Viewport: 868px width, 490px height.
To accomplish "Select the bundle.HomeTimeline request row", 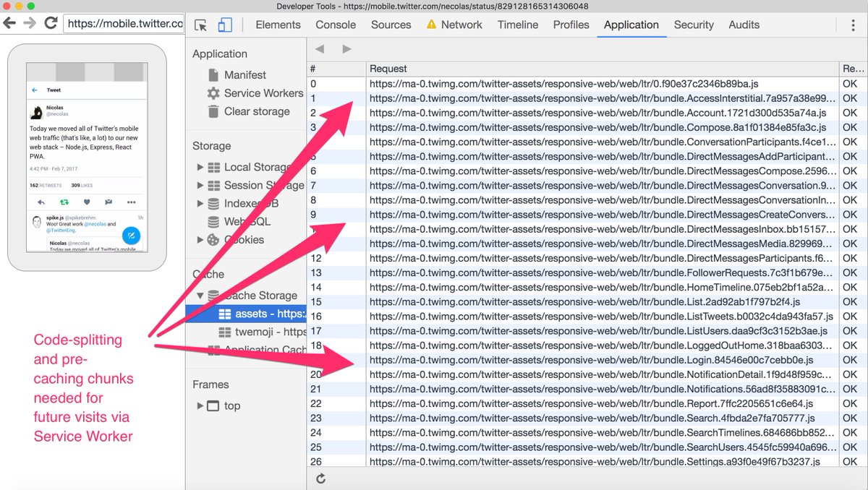I will pos(587,287).
